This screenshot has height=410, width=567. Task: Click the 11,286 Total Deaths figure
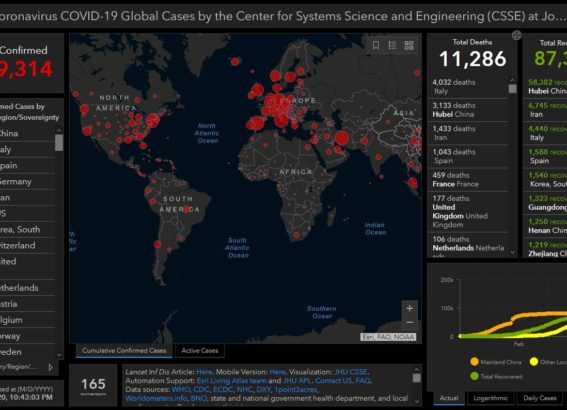(x=472, y=59)
